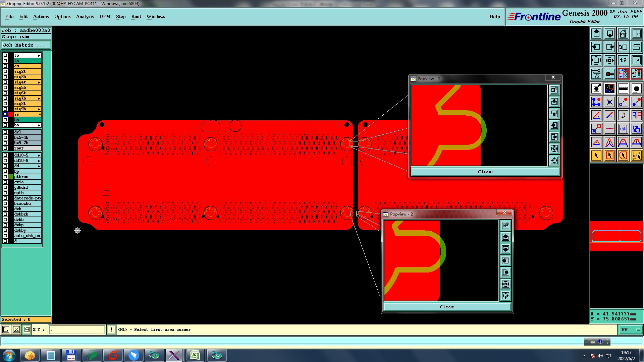The height and width of the screenshot is (362, 644).
Task: Click the question mark query icon
Action: click(636, 60)
